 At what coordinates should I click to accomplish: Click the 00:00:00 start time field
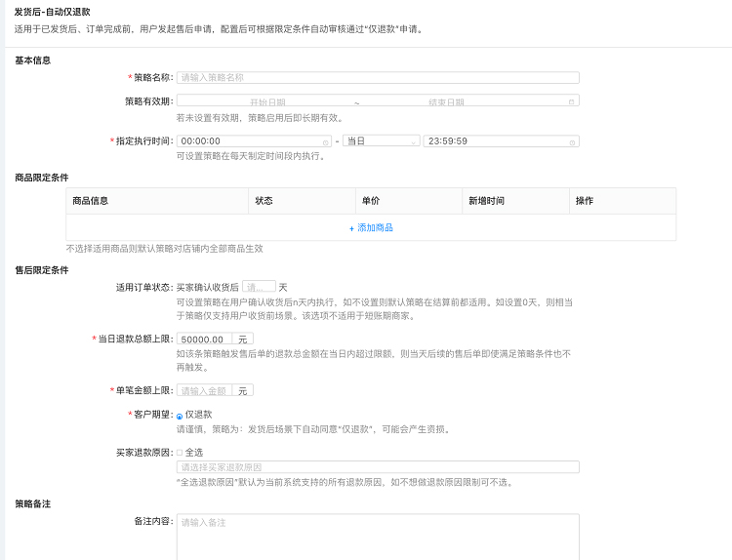254,140
